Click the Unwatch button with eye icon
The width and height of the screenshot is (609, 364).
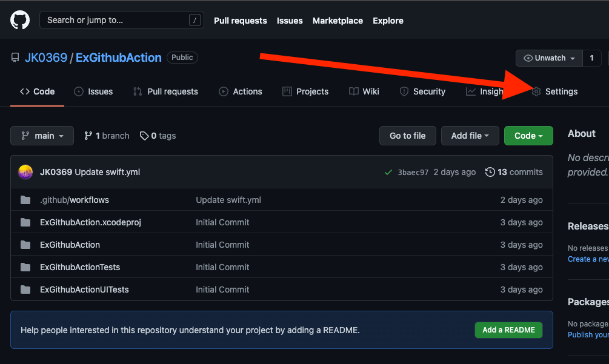[549, 58]
